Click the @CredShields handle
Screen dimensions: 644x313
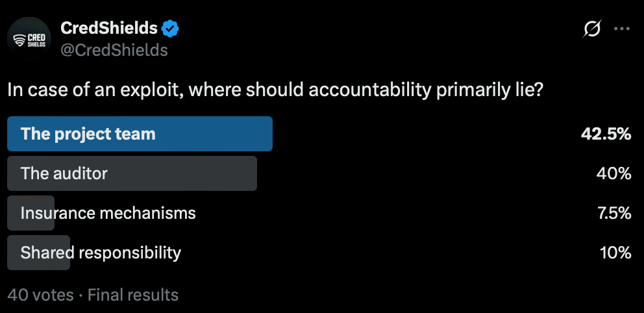[x=114, y=50]
